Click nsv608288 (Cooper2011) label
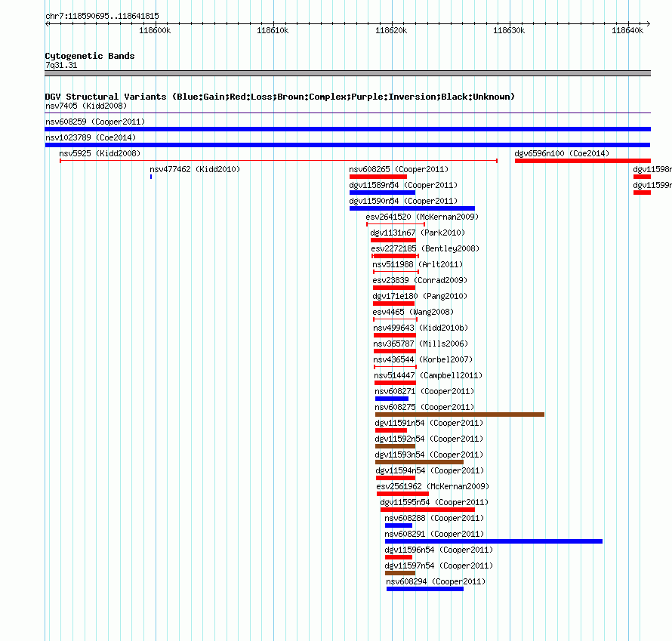 (x=434, y=518)
